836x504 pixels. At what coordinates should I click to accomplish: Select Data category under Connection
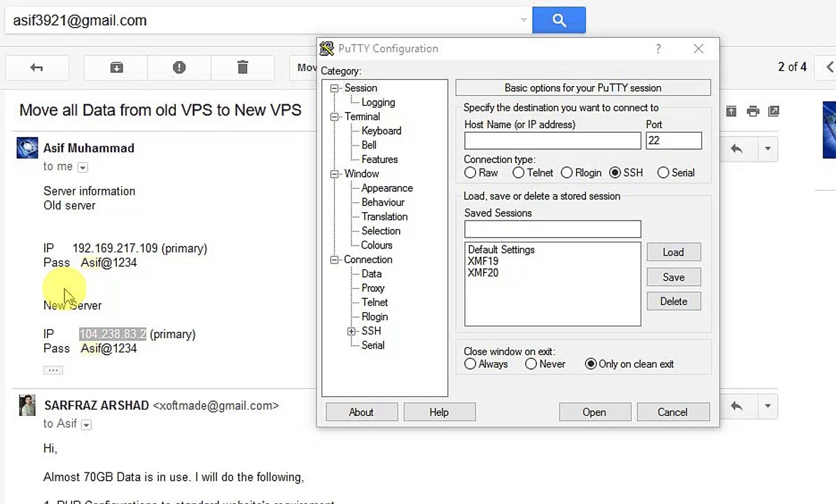[x=371, y=274]
